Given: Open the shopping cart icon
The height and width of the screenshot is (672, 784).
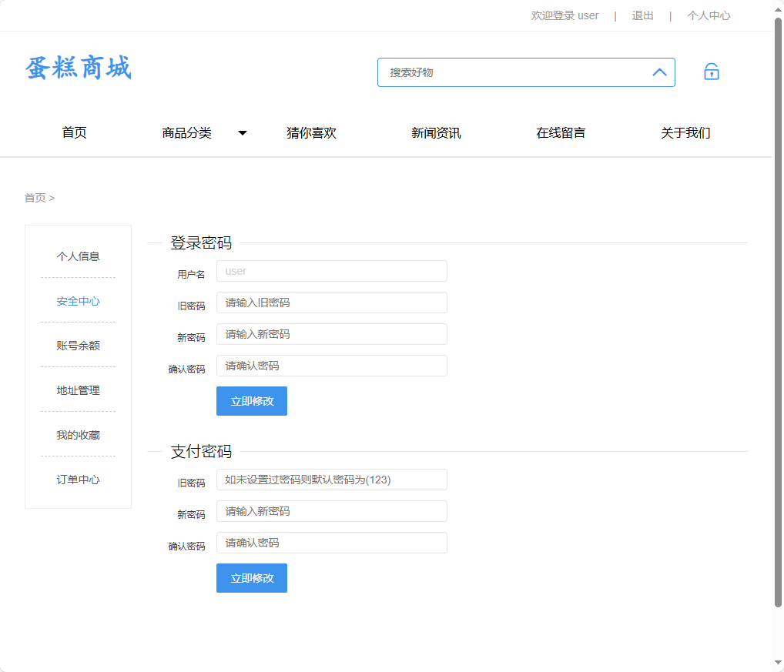Looking at the screenshot, I should point(711,71).
